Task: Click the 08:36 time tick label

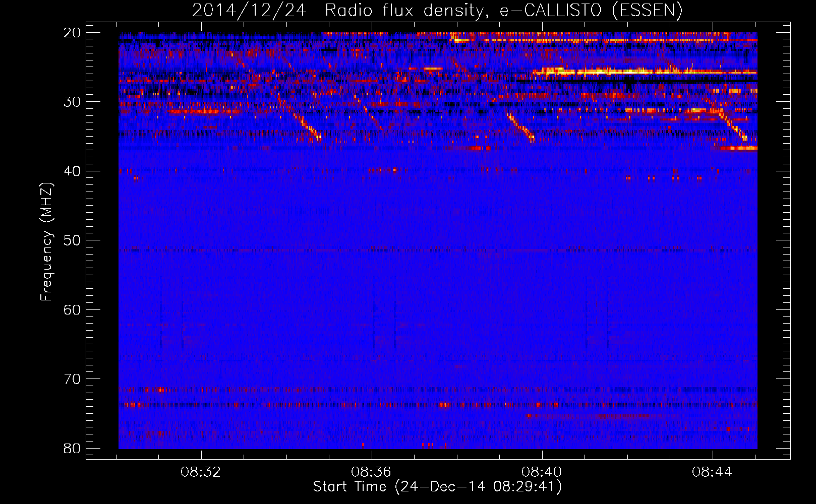Action: 371,472
